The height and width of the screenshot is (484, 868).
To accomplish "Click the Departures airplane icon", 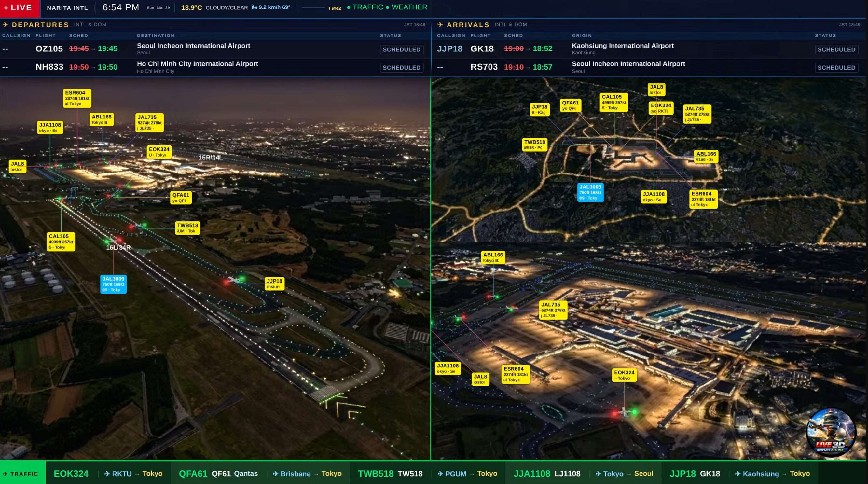I will (5, 25).
